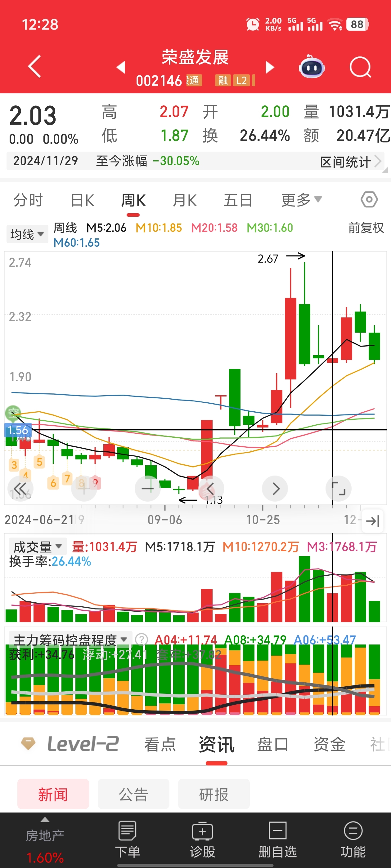Enter fullscreen chart with the corner-bracket icon
This screenshot has width=391, height=868.
point(338,489)
